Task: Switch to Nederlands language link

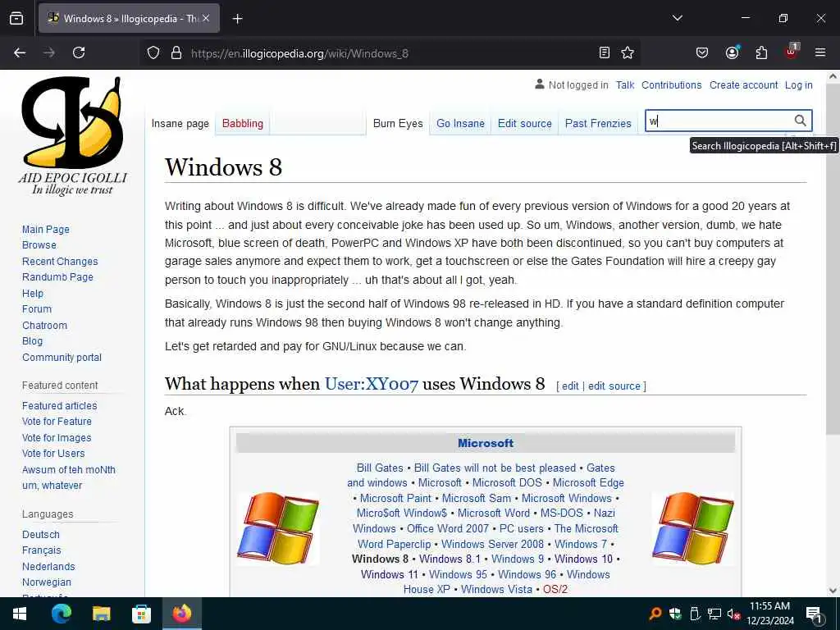Action: point(48,566)
